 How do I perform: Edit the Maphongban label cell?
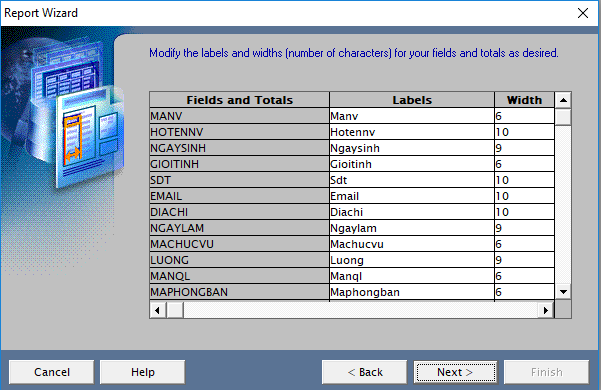click(x=412, y=292)
